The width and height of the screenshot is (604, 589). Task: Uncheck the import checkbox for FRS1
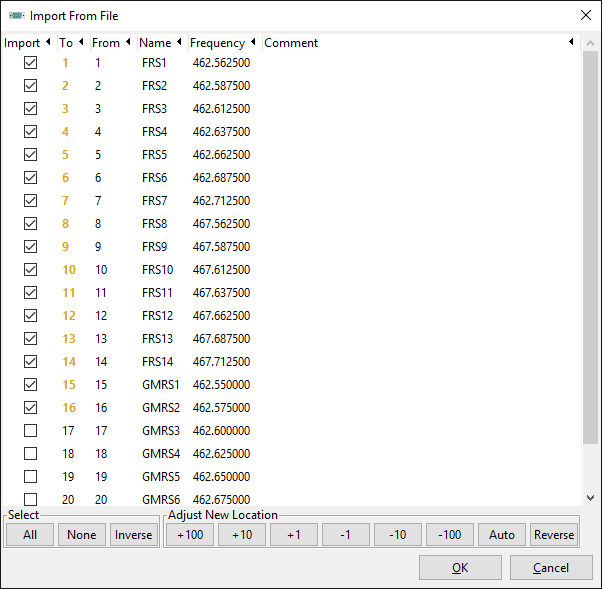click(x=30, y=62)
